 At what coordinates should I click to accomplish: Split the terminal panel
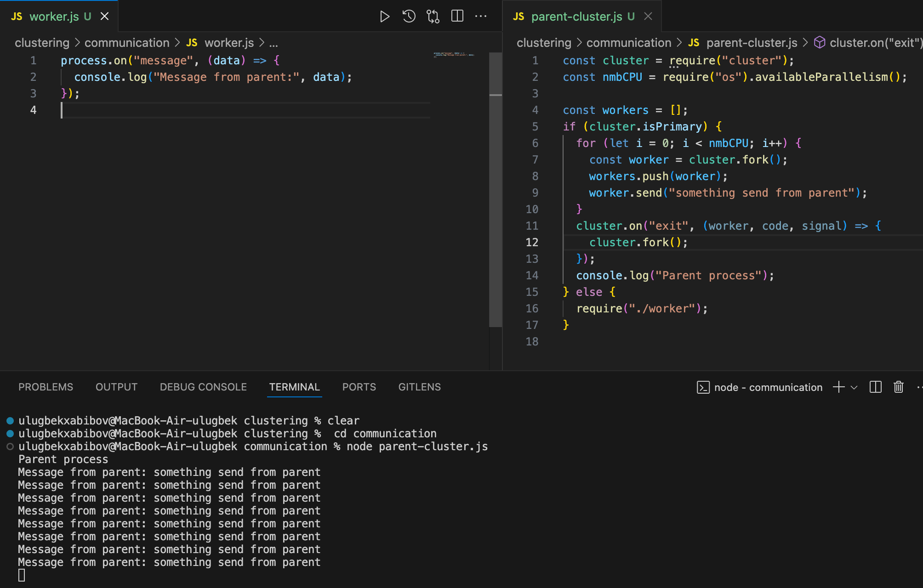click(x=876, y=387)
